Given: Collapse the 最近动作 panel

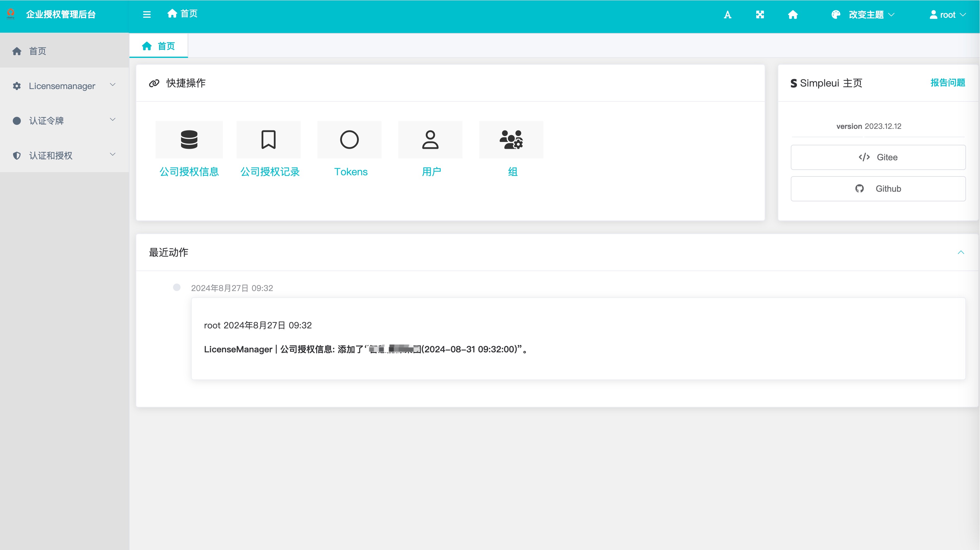Looking at the screenshot, I should [x=961, y=252].
